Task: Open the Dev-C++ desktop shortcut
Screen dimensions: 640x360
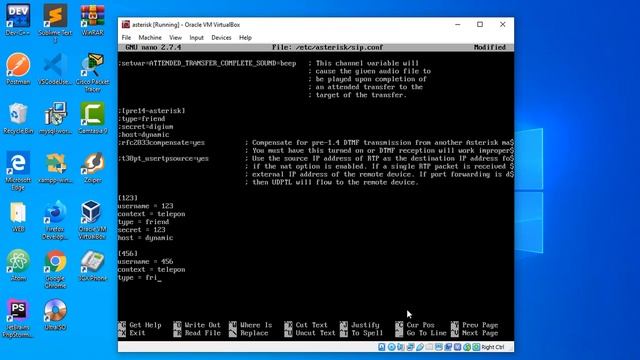Action: pyautogui.click(x=18, y=20)
